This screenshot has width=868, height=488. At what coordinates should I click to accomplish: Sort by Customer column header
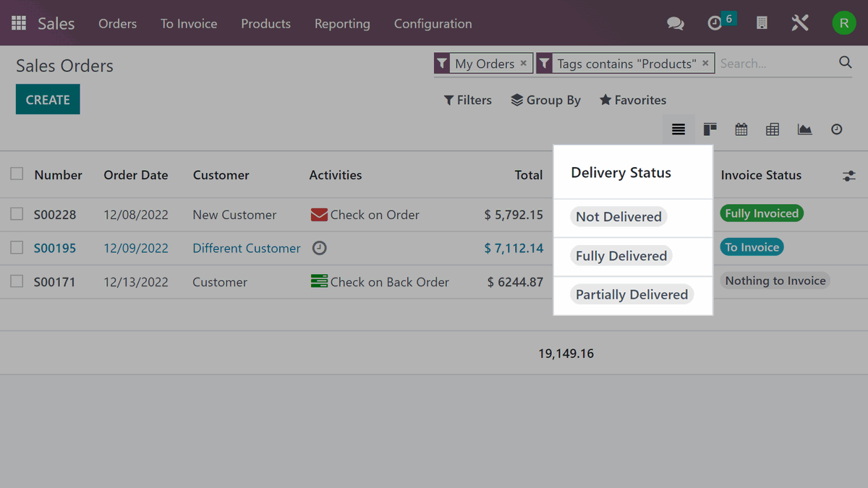click(x=221, y=175)
